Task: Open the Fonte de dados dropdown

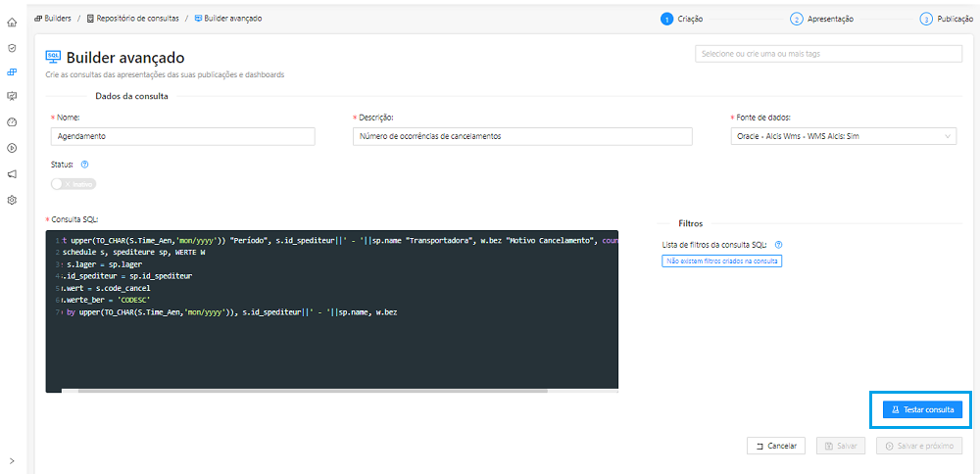Action: (x=843, y=136)
